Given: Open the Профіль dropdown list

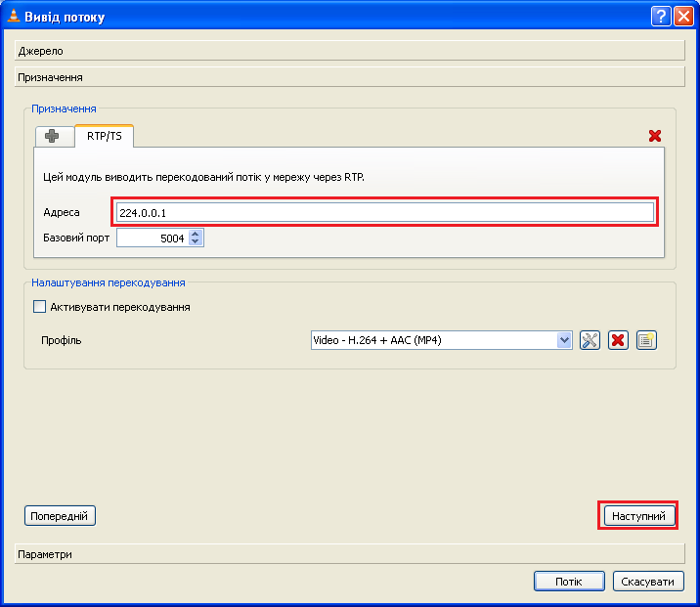Looking at the screenshot, I should pos(564,340).
